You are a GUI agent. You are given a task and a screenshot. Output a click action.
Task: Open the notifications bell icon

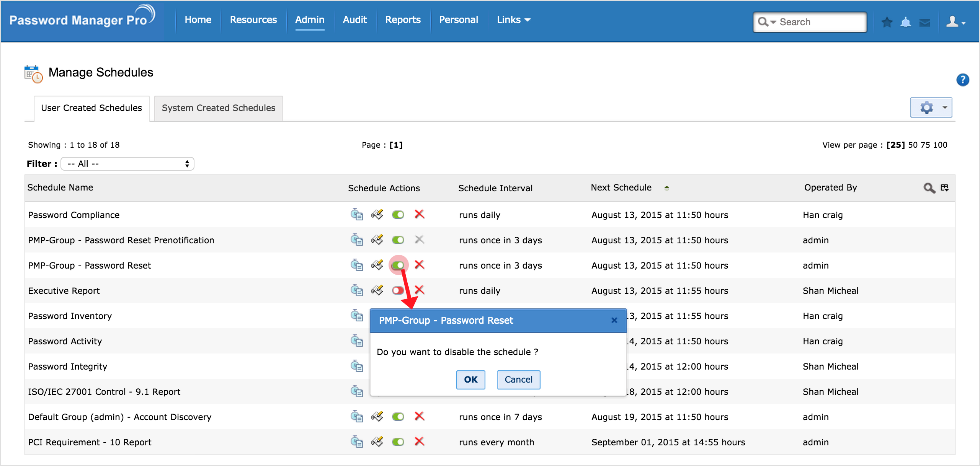905,22
